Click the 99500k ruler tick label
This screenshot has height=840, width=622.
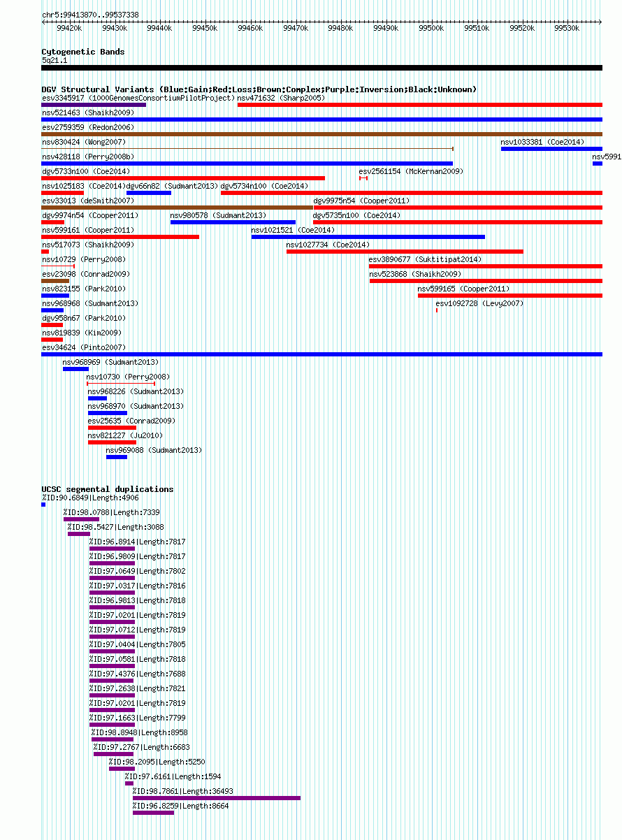tap(431, 28)
